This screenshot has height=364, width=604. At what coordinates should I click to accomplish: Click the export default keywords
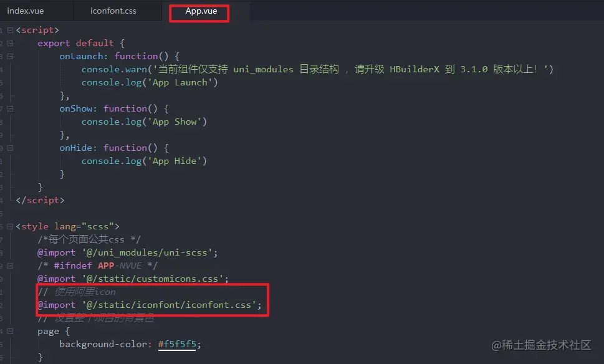[75, 43]
